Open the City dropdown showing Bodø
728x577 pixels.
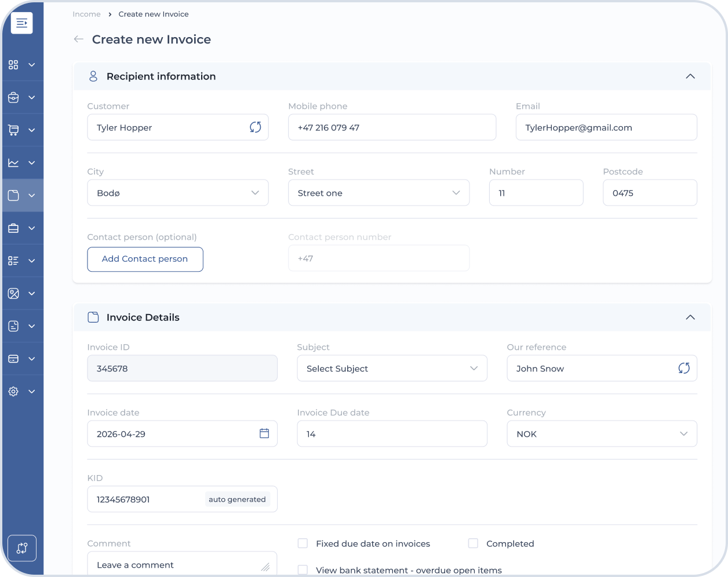point(178,193)
